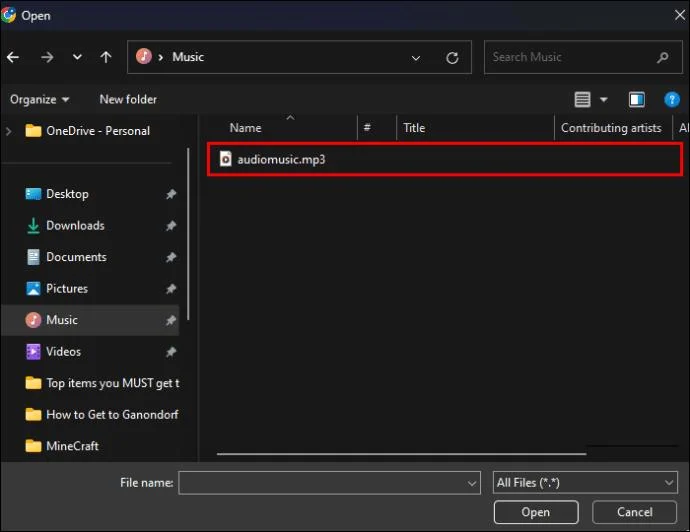Expand OneDrive - Personal tree node
Image resolution: width=690 pixels, height=532 pixels.
[x=8, y=131]
